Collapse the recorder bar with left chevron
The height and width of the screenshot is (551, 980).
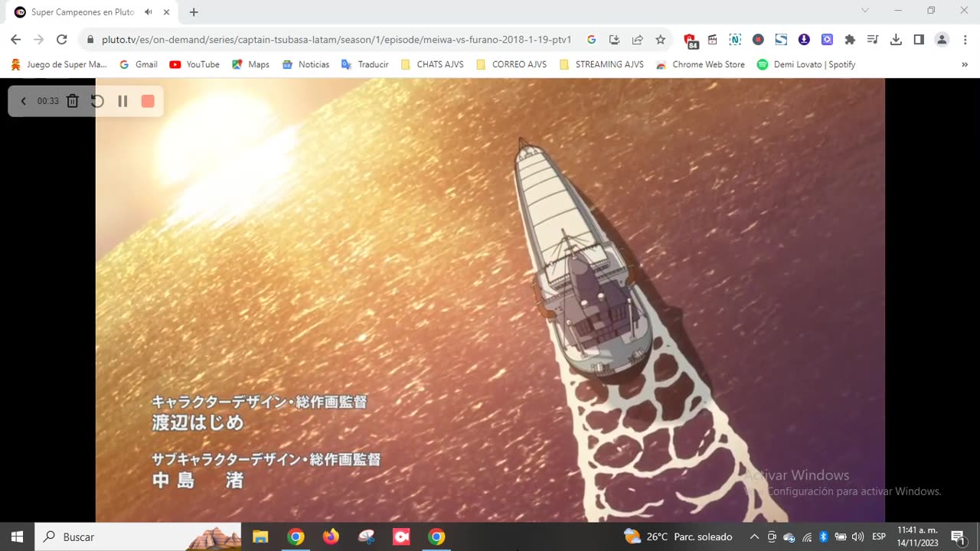[x=23, y=101]
